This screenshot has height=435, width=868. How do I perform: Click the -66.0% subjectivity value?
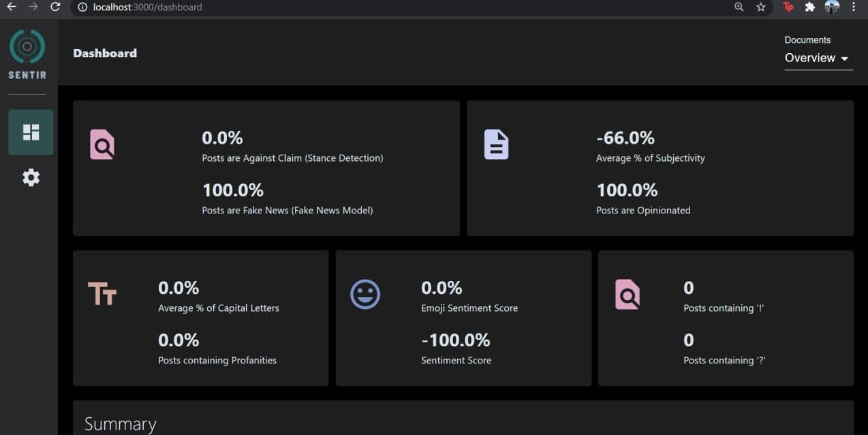(x=625, y=138)
